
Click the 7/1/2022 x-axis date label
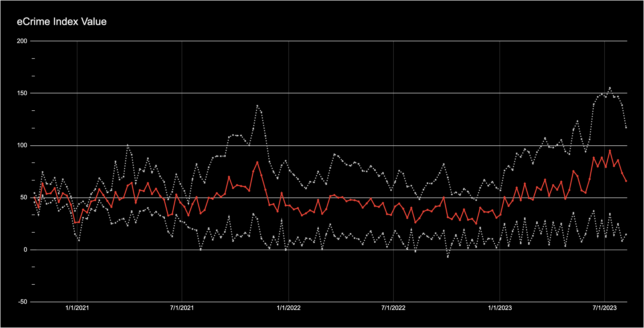(x=393, y=308)
